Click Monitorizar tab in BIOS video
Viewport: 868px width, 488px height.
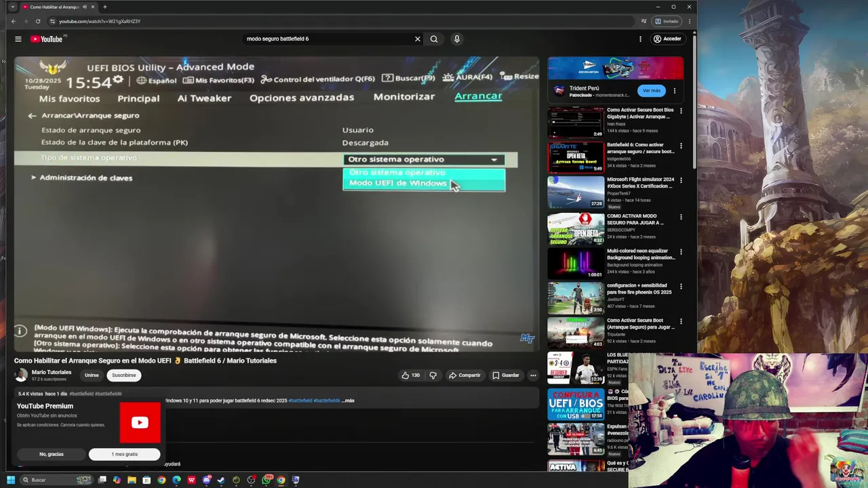404,96
